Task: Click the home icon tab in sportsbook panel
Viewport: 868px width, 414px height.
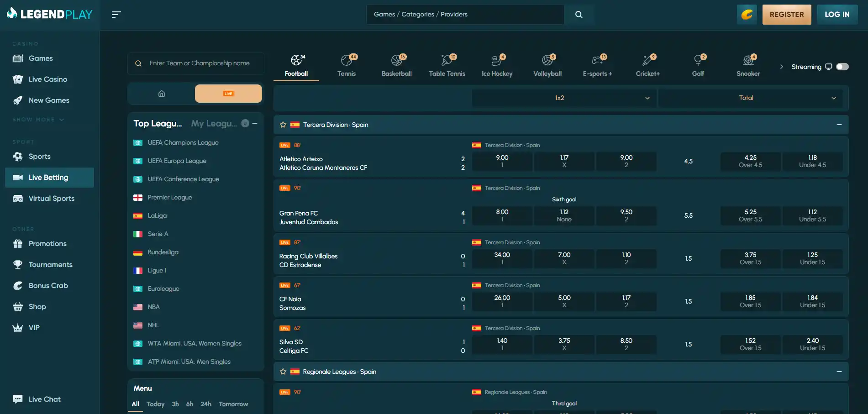Action: 162,94
